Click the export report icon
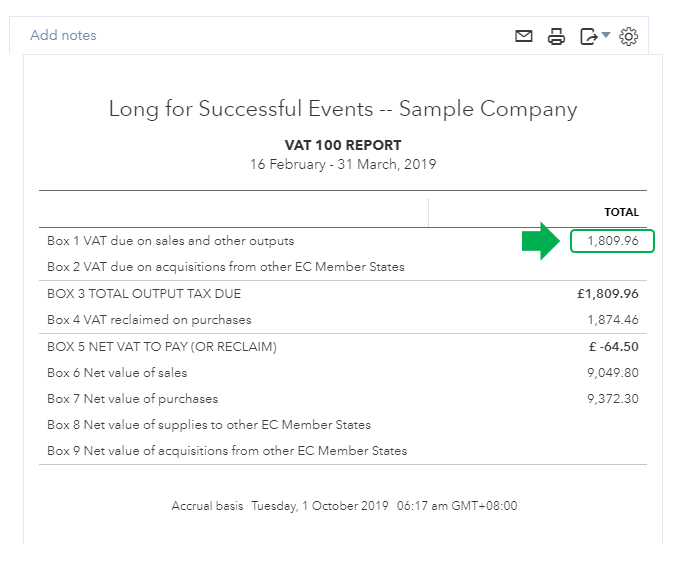Viewport: 688px width, 572px height. 589,37
